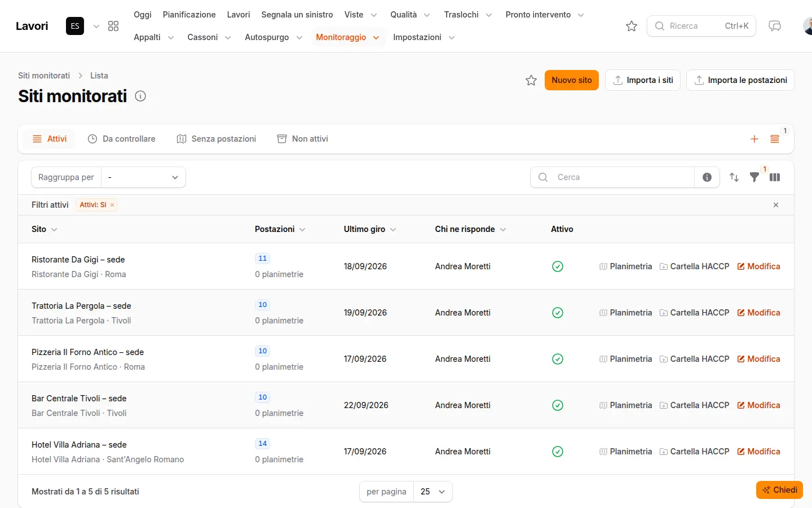
Task: Click the Nuovo sito button
Action: pos(572,80)
